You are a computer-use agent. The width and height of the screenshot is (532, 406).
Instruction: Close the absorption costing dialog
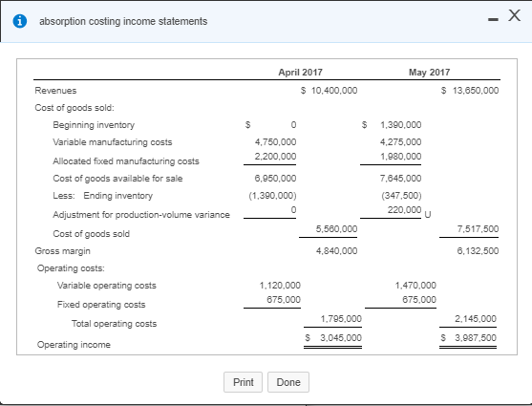point(514,15)
